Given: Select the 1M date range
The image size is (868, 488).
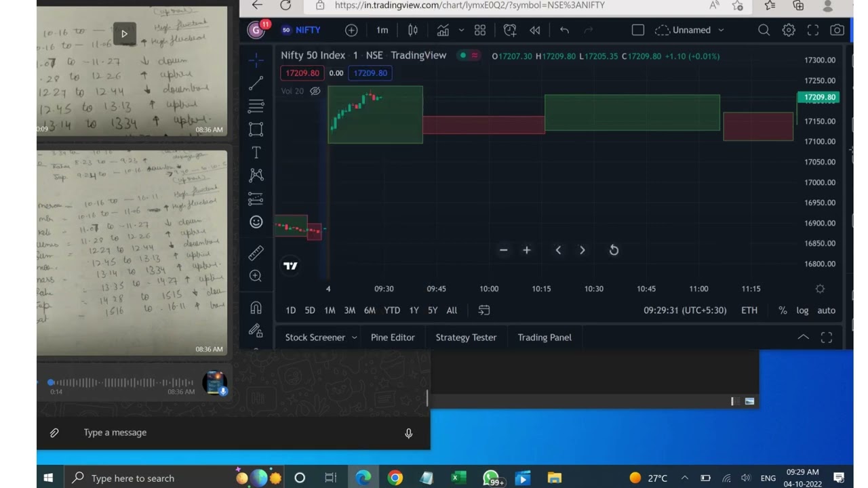Looking at the screenshot, I should coord(330,310).
